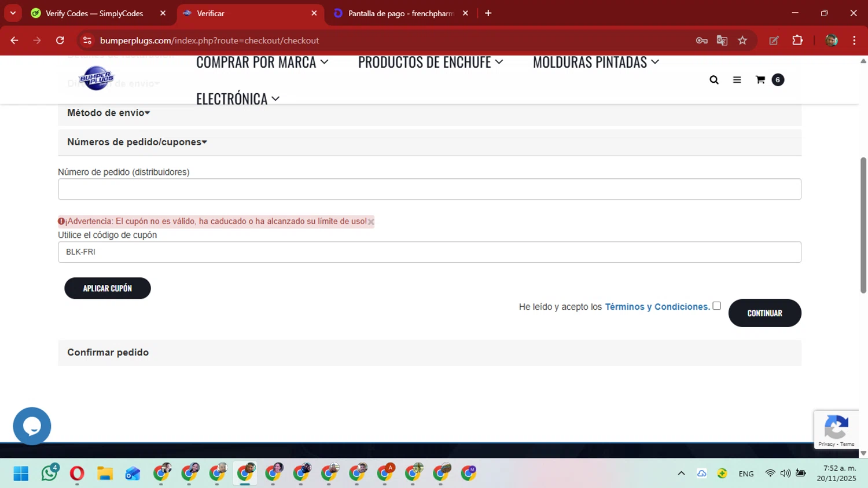Click the coupon code field containing BLK-FRI

tap(429, 252)
